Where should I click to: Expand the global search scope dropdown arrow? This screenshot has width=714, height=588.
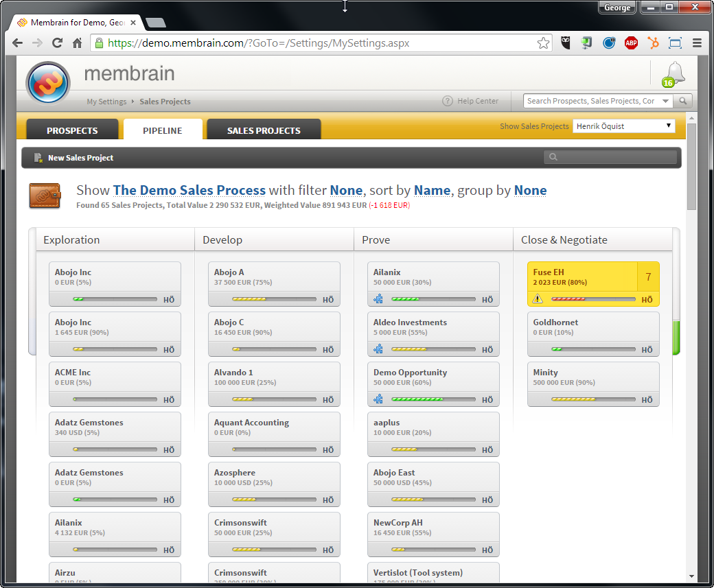[666, 101]
